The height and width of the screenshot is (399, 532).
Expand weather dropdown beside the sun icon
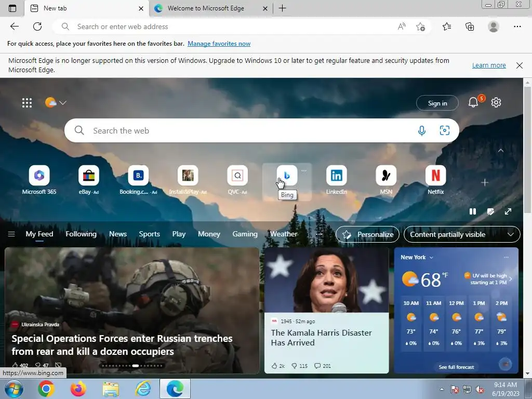coord(63,102)
